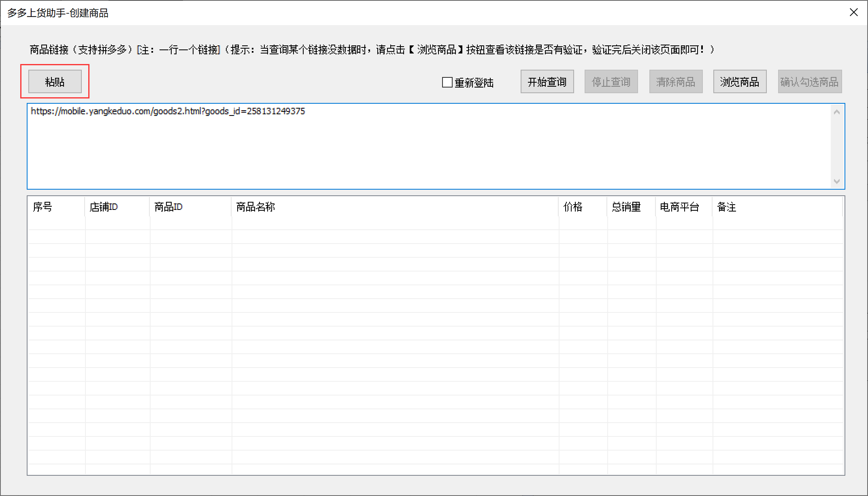
Task: Click the 确认勾选商品 button
Action: [810, 82]
